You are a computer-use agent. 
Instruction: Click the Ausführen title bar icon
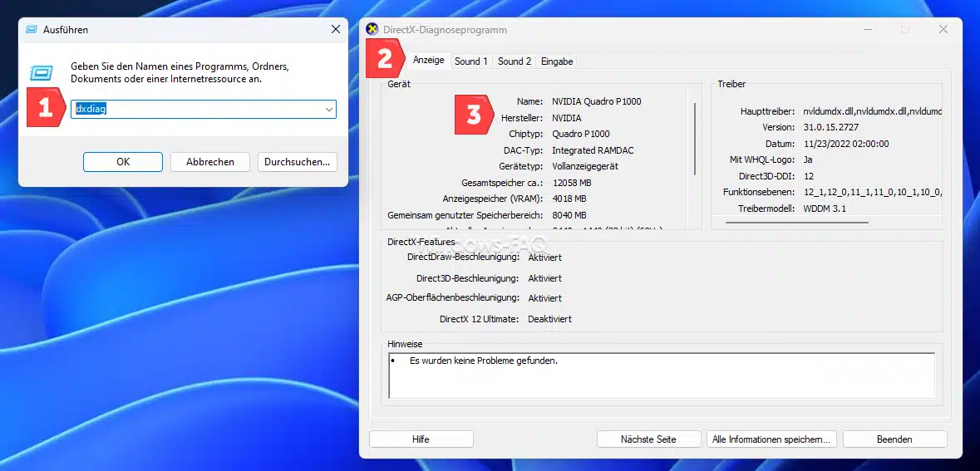(32, 29)
